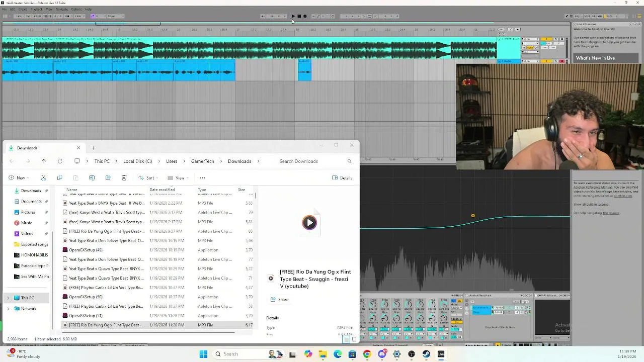Click the Back arrow in File Explorer
644x362 pixels.
coord(12,161)
